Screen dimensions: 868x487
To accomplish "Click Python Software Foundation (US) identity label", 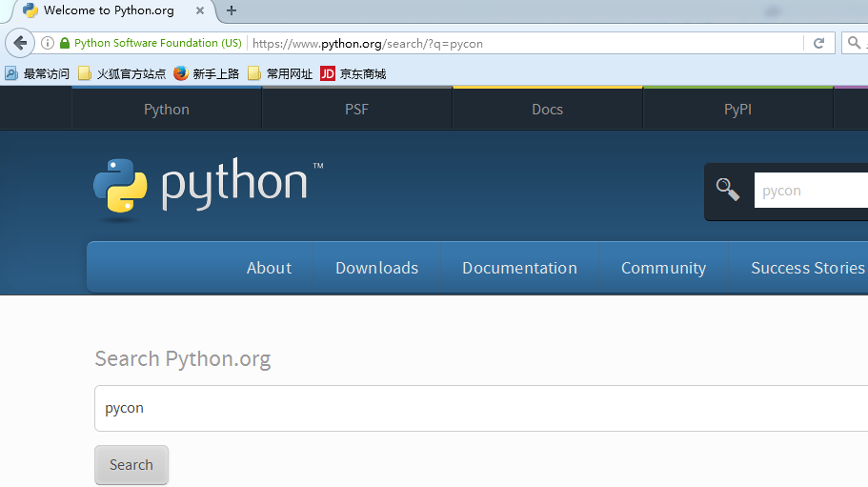I will coord(158,43).
